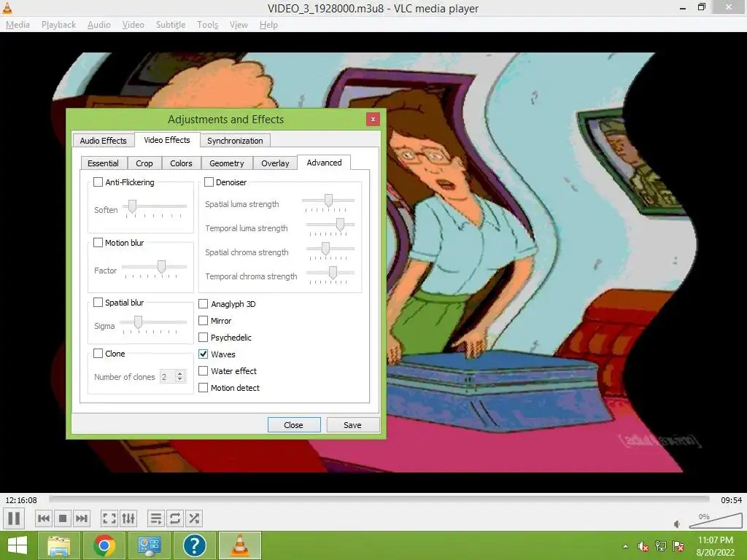Open the Help menu
Image resolution: width=747 pixels, height=560 pixels.
pyautogui.click(x=268, y=24)
